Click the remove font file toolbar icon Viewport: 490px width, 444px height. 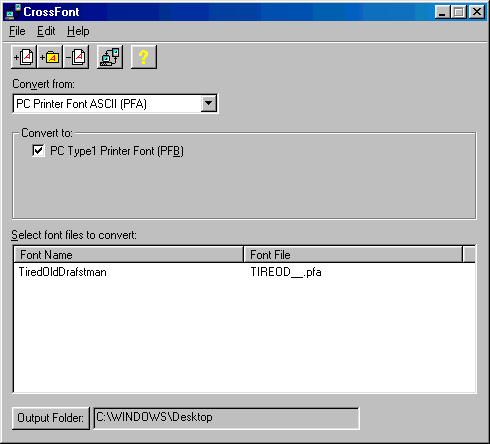pos(76,57)
